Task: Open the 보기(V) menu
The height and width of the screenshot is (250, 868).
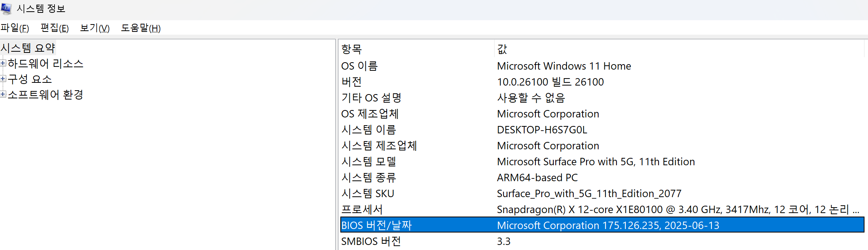Action: tap(95, 28)
